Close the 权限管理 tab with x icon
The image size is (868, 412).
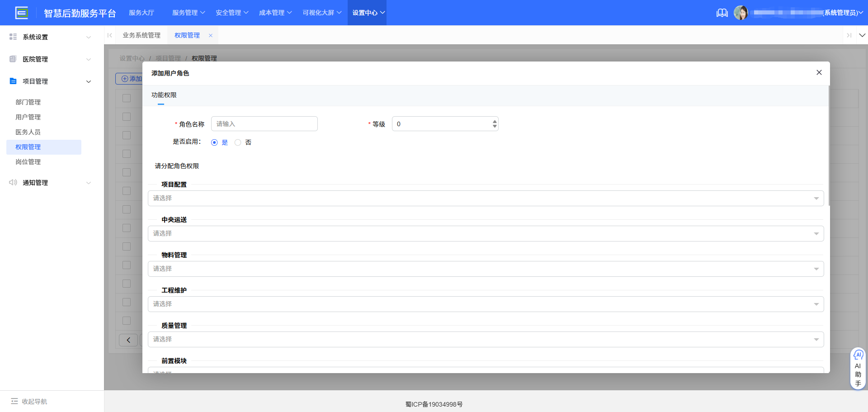(x=211, y=35)
